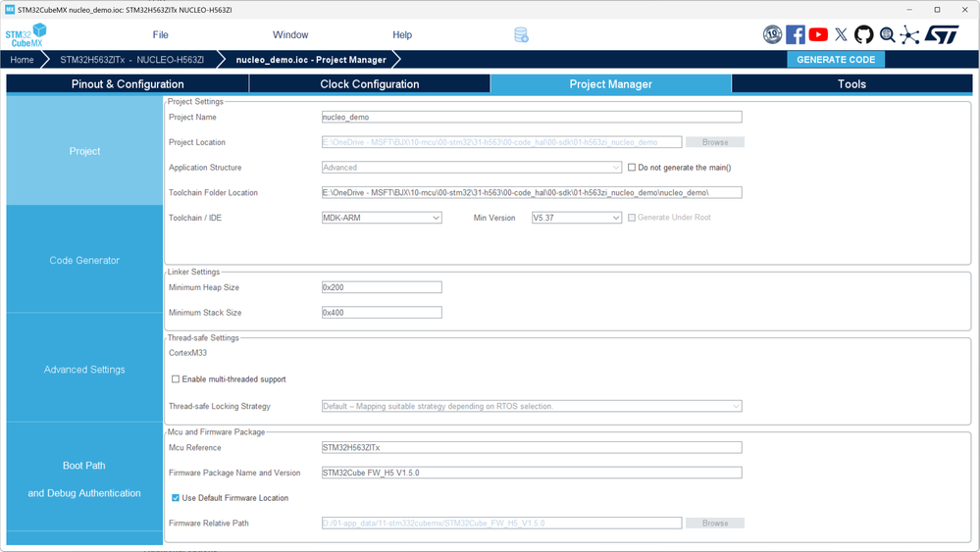Viewport: 980px width, 552px height.
Task: Click the globe search icon
Action: (887, 35)
